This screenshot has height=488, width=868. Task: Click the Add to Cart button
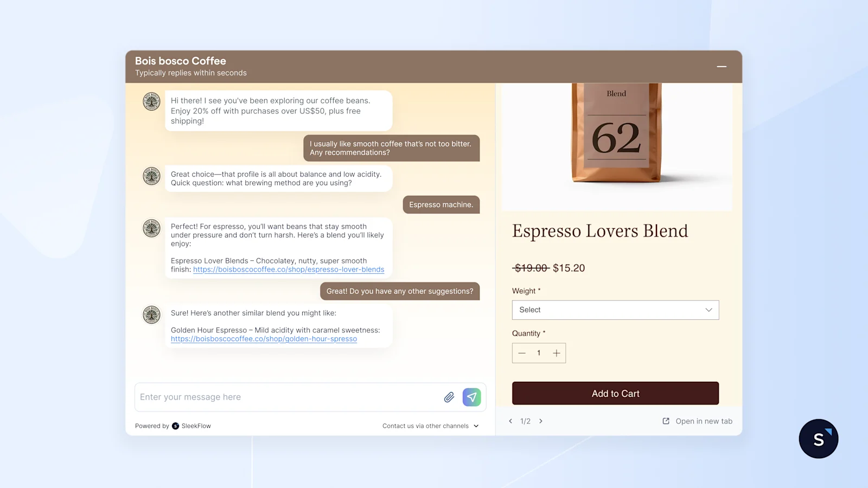(615, 393)
